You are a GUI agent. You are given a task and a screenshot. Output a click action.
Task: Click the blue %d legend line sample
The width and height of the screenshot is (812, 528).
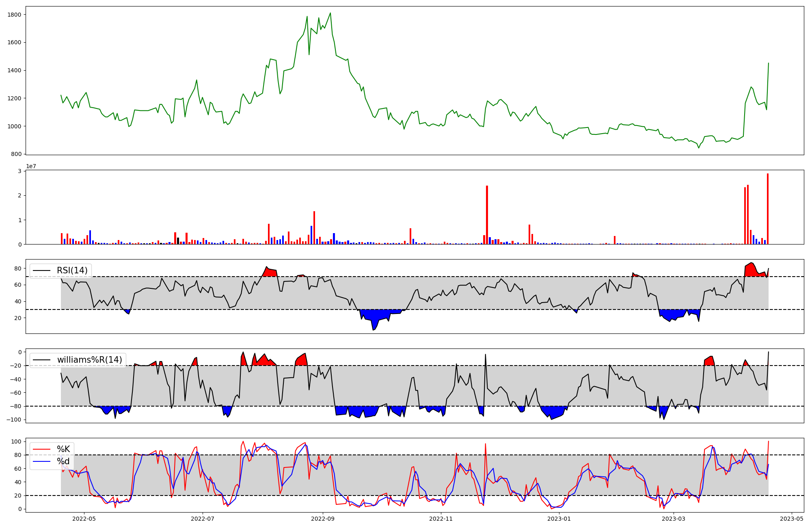42,461
